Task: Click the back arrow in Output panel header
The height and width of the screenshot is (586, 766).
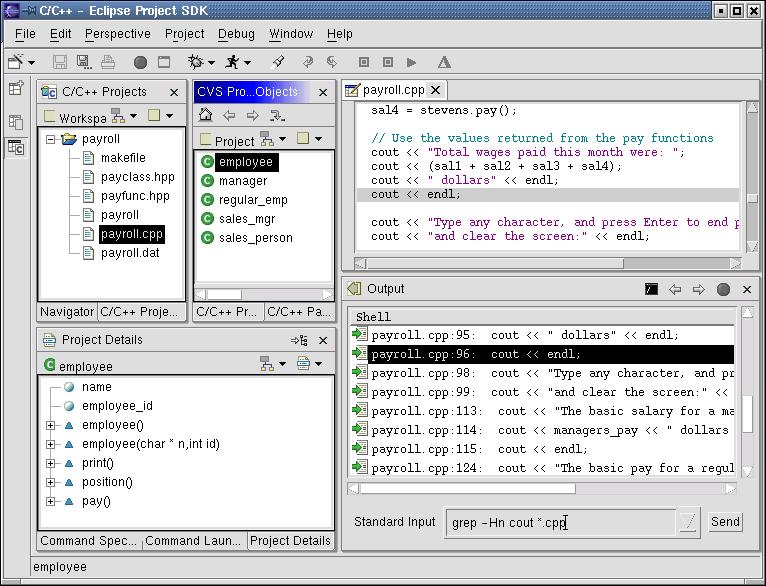Action: point(675,289)
